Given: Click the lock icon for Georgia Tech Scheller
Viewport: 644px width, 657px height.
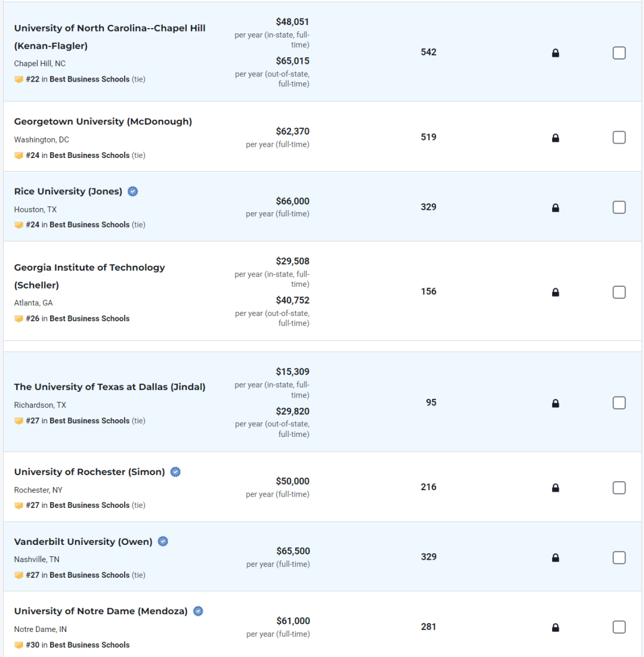Looking at the screenshot, I should [x=555, y=292].
